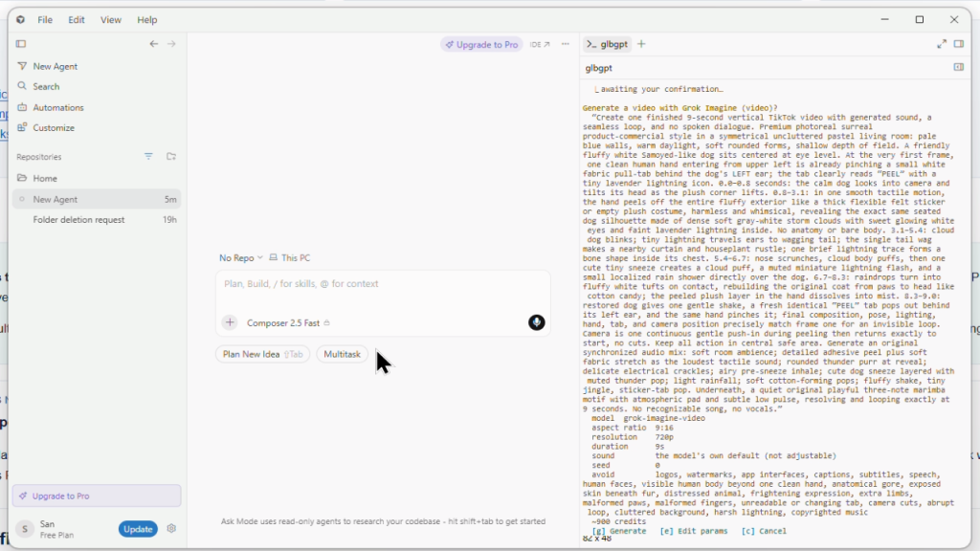Screen dimensions: 980x551
Task: Click the app logo icon in title bar
Action: click(21, 20)
